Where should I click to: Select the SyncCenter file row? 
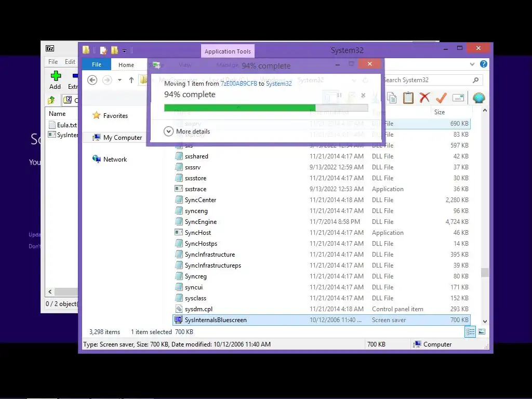pos(322,200)
